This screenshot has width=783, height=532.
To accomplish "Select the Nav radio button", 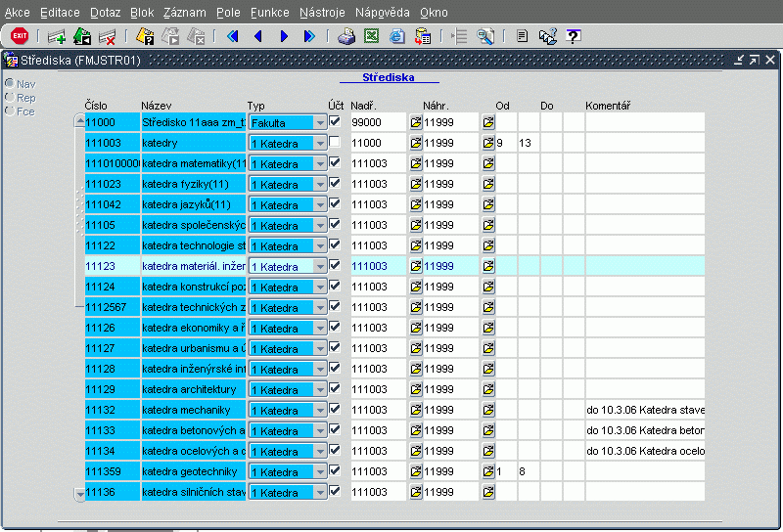I will 10,84.
